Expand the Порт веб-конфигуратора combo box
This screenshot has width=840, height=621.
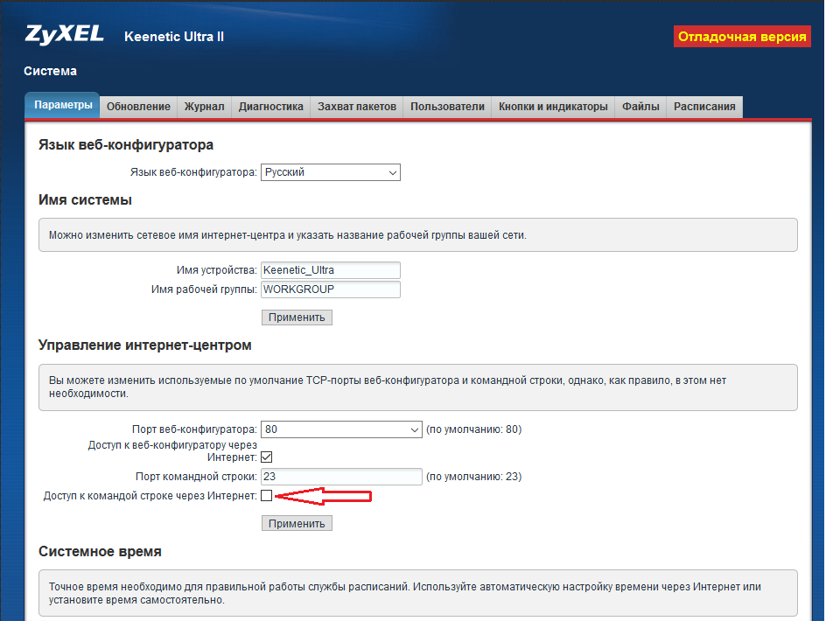click(x=341, y=429)
